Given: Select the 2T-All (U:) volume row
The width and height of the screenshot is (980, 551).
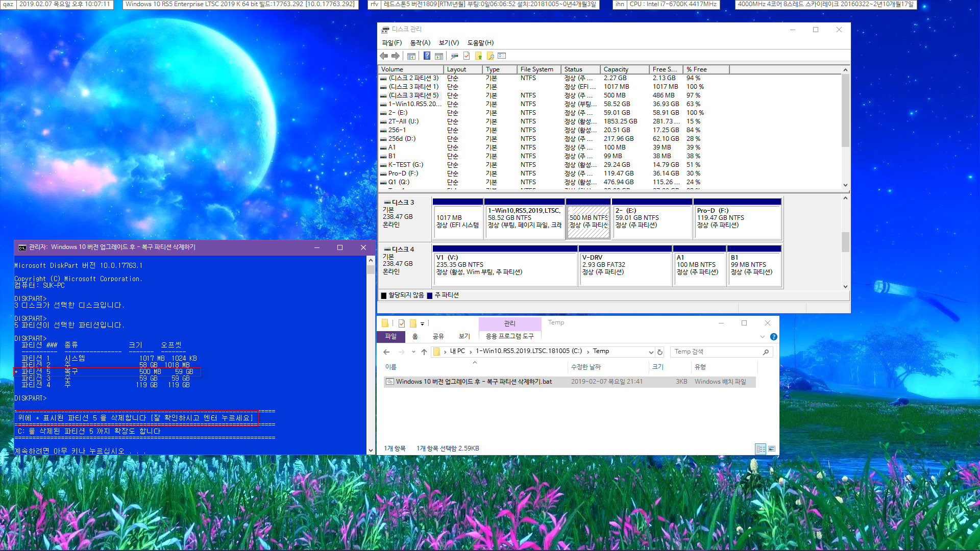Looking at the screenshot, I should point(609,121).
